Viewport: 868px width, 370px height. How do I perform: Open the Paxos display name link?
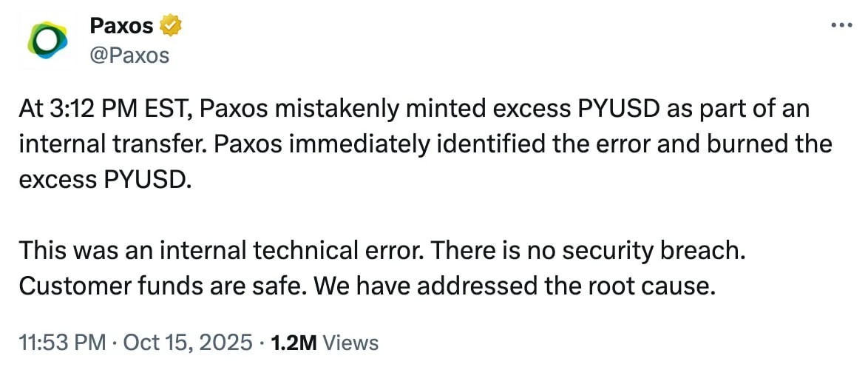[121, 26]
